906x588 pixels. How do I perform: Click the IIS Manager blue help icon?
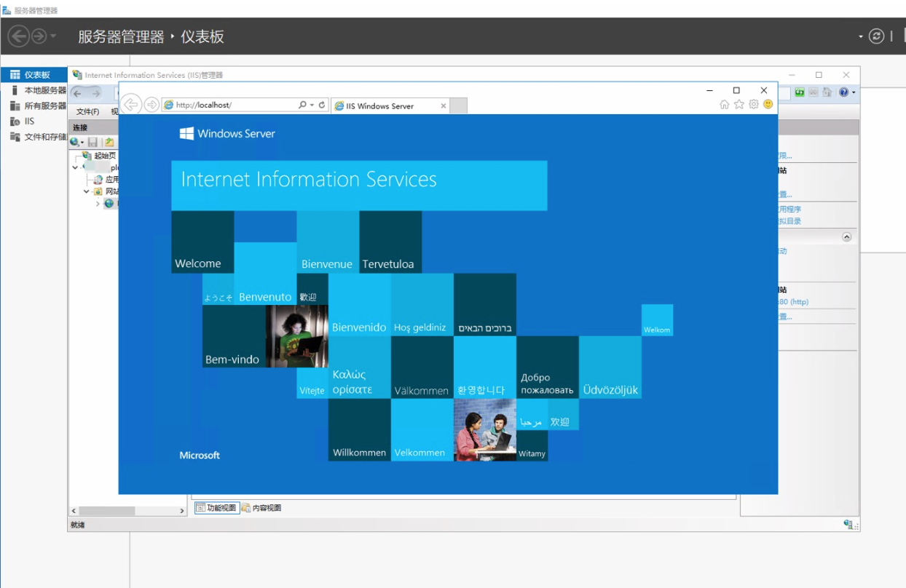[x=843, y=92]
